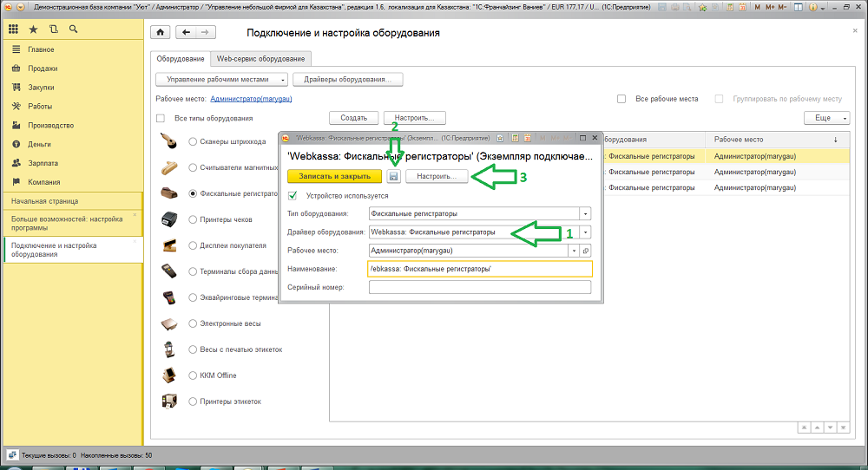Expand Драйвер оборудования dropdown arrow
The image size is (868, 470).
(x=586, y=232)
